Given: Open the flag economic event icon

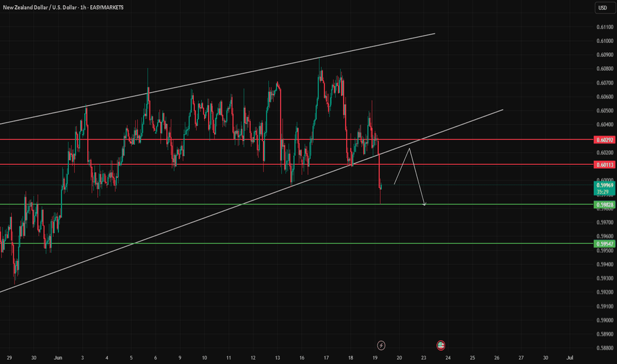Looking at the screenshot, I should pos(441,345).
